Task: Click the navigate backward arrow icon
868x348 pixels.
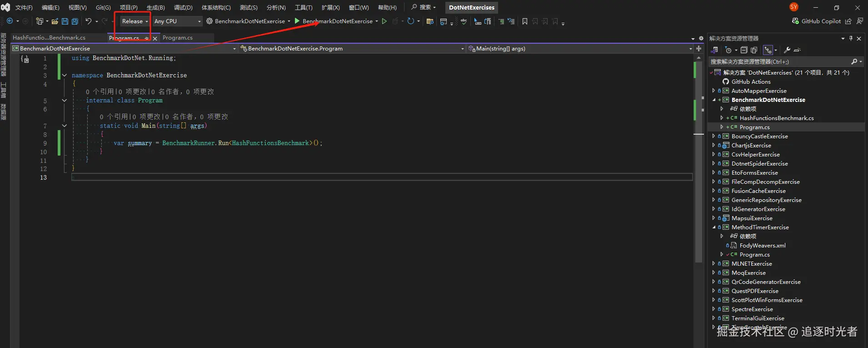Action: pos(10,21)
